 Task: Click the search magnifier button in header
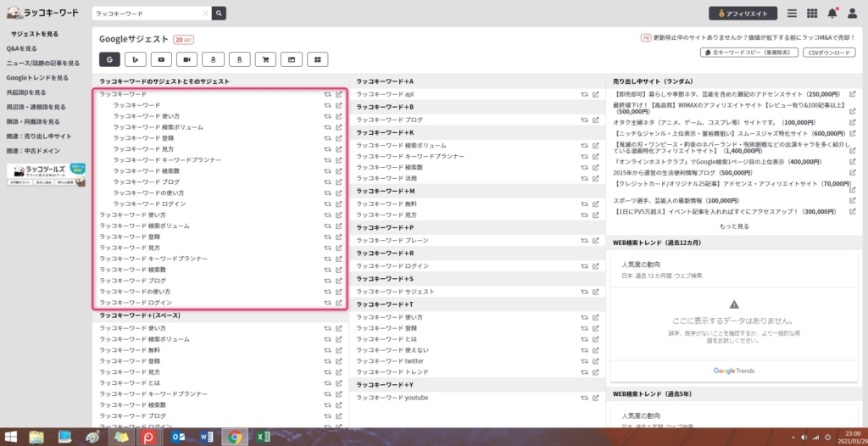(219, 14)
